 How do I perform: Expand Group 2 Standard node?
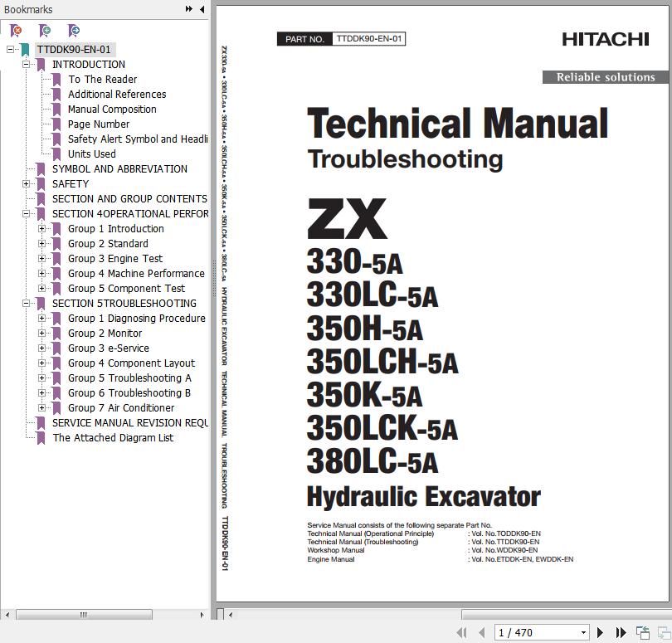pyautogui.click(x=41, y=244)
